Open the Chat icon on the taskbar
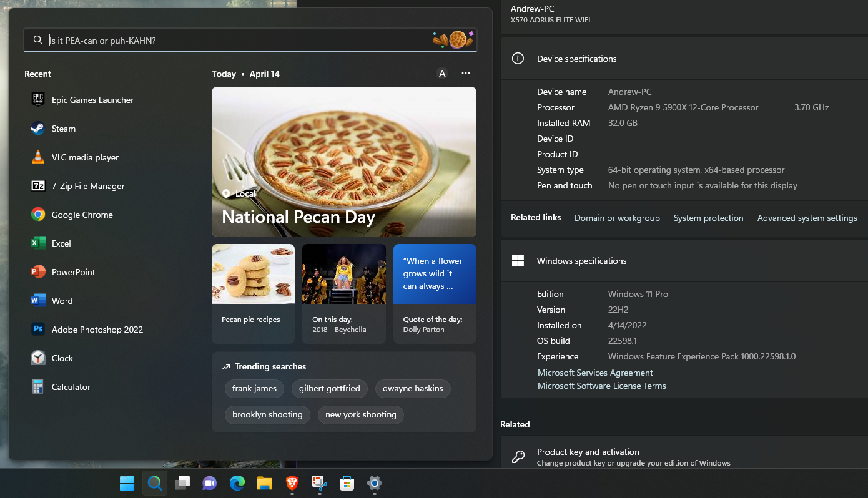868x498 pixels. coord(209,483)
